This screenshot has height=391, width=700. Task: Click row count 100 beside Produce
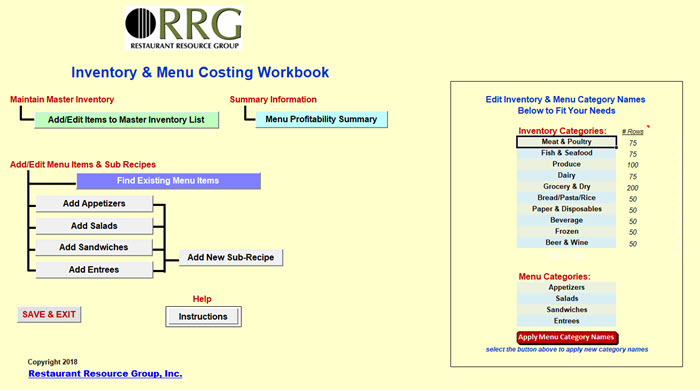pyautogui.click(x=633, y=165)
